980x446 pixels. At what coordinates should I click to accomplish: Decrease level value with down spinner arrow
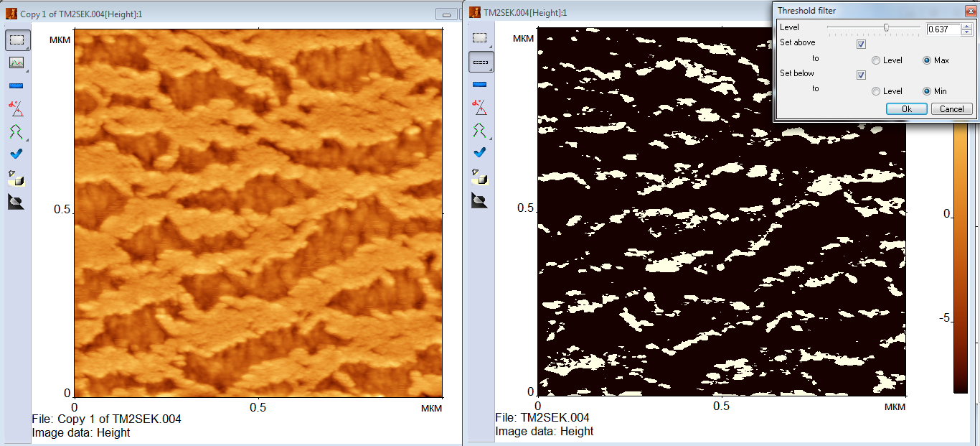pyautogui.click(x=966, y=32)
